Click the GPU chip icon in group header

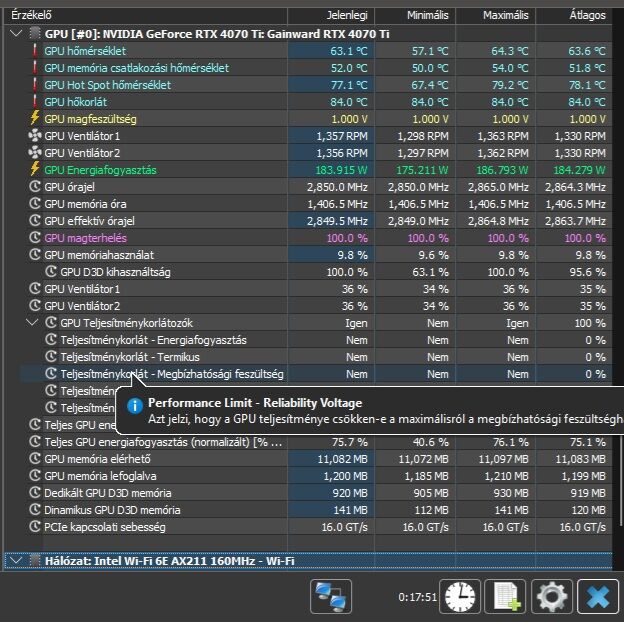pos(35,33)
